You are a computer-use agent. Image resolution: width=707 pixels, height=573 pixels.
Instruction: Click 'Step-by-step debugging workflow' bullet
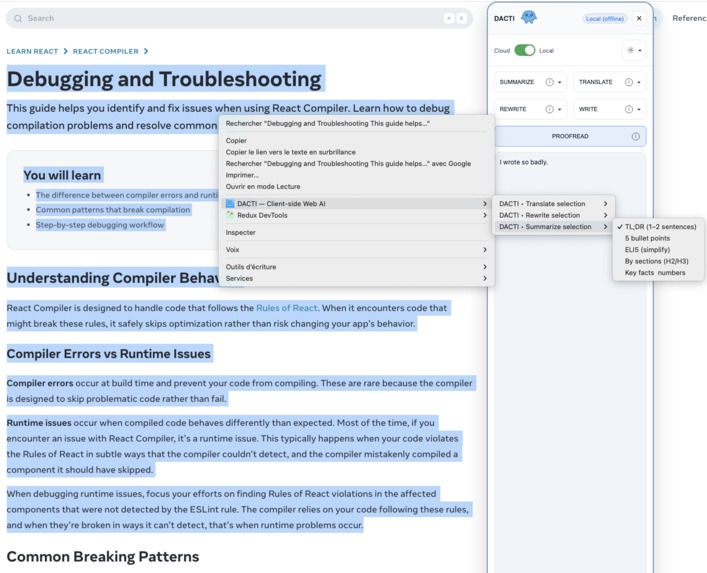pos(100,225)
